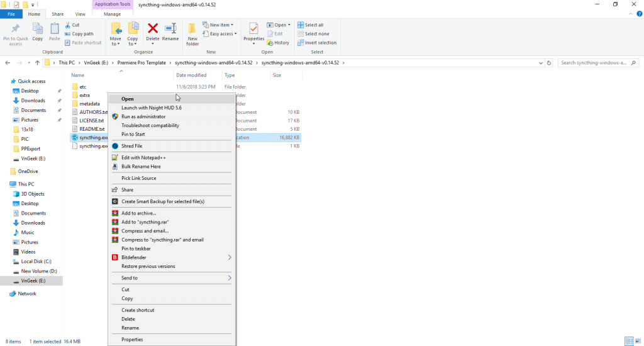Click the Properties ribbon icon

pyautogui.click(x=254, y=29)
